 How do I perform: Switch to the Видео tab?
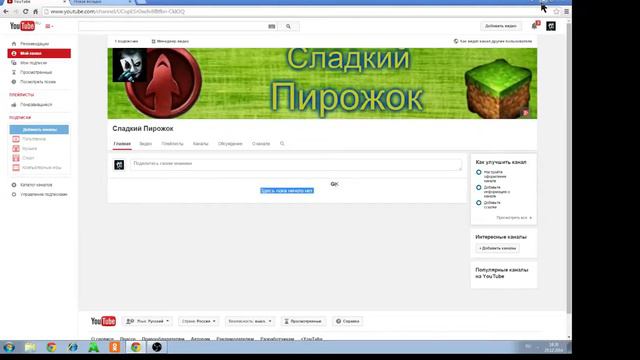(x=146, y=144)
